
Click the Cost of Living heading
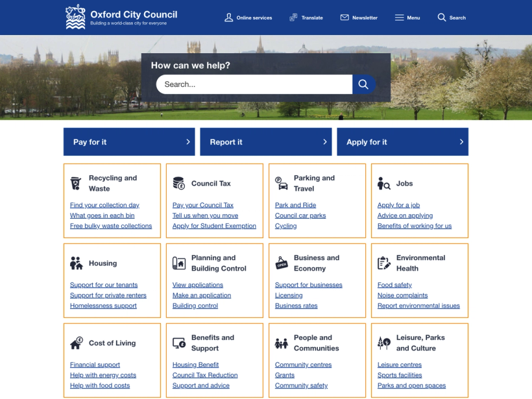tap(112, 343)
